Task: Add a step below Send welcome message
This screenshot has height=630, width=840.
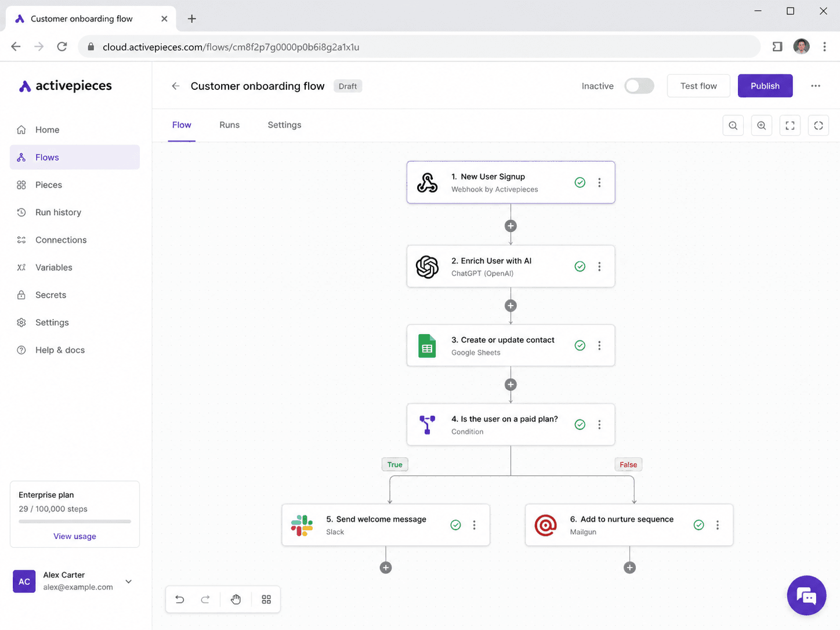Action: pos(386,567)
